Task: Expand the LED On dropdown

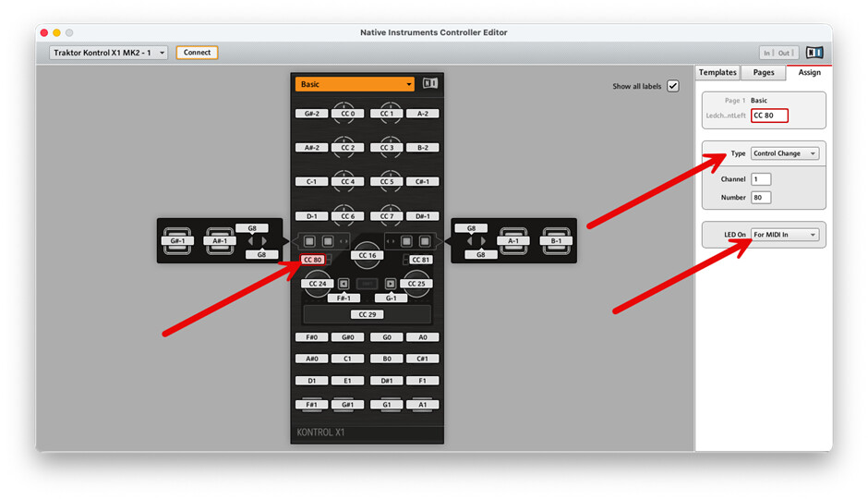Action: 784,235
